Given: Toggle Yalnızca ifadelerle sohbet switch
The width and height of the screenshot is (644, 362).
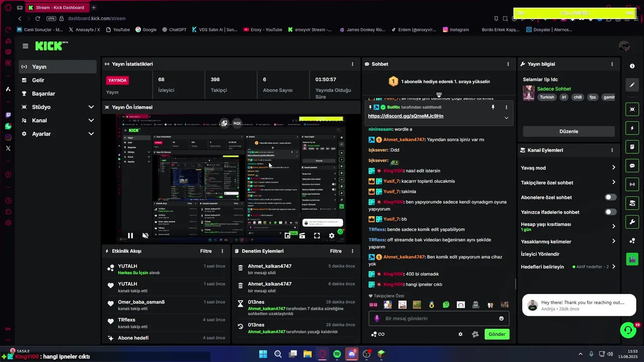Looking at the screenshot, I should [610, 212].
